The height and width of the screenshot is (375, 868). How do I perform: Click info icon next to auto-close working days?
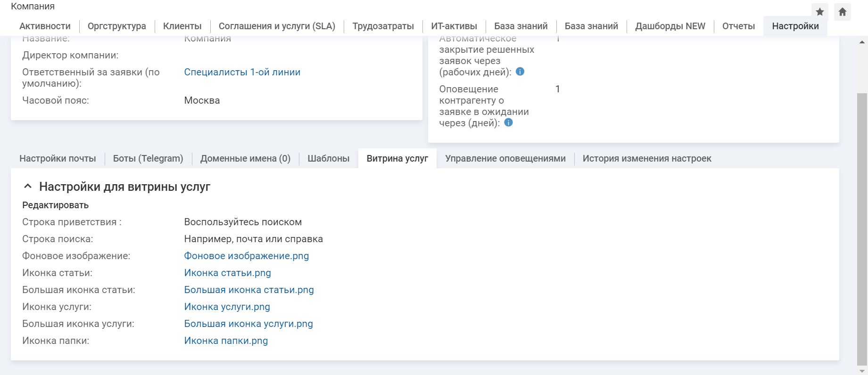click(520, 72)
